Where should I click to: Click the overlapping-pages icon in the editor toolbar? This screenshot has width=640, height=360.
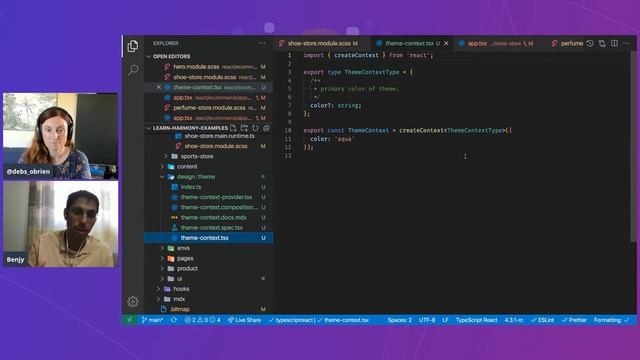click(602, 43)
